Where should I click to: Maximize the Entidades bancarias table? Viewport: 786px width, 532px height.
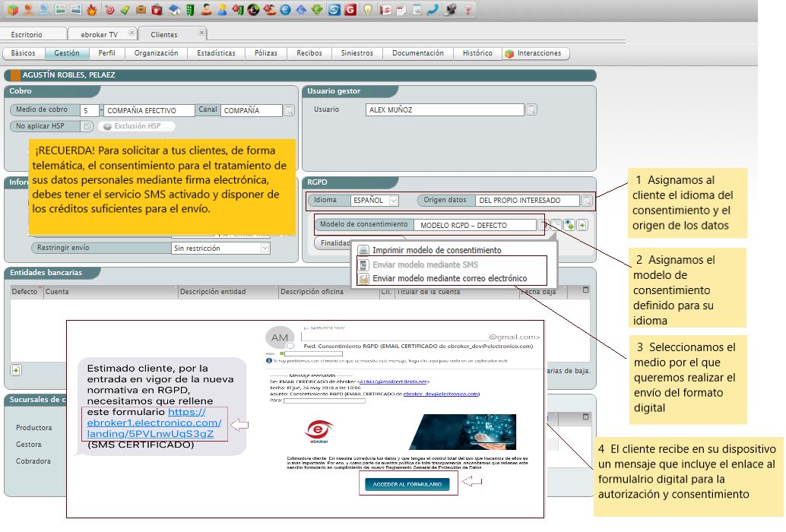click(585, 290)
